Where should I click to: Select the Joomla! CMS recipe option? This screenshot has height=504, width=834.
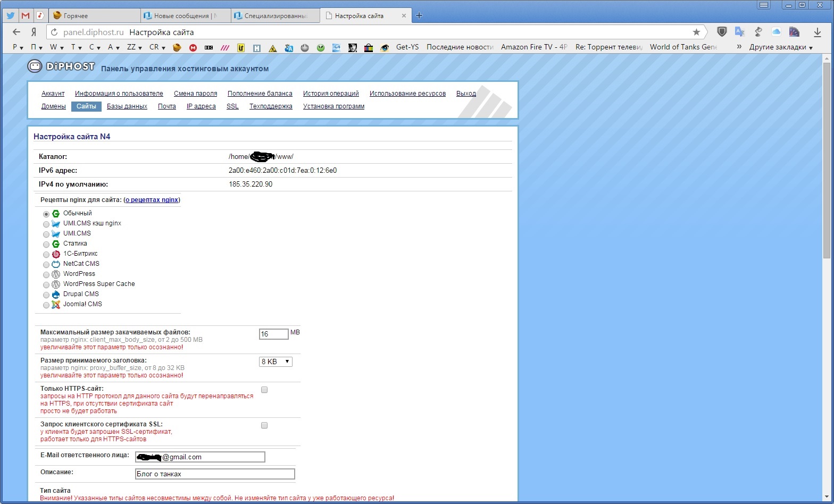(x=46, y=305)
